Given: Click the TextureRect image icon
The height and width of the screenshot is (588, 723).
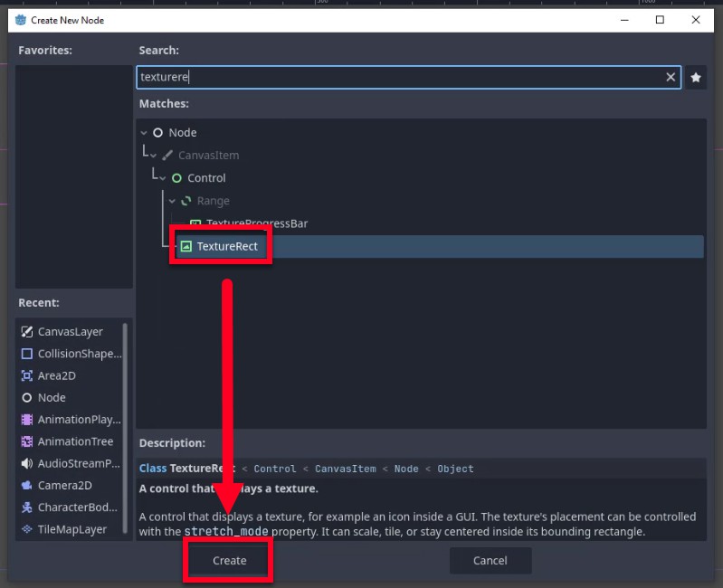Looking at the screenshot, I should [186, 247].
